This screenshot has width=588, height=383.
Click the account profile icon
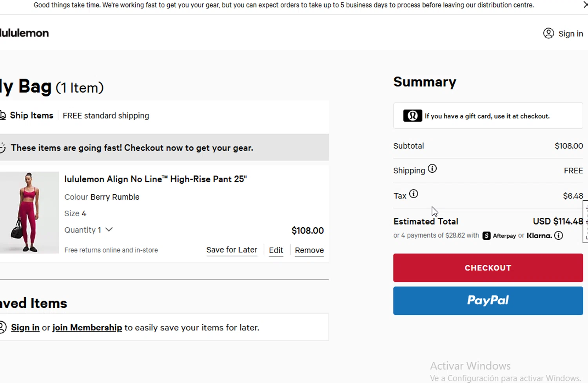(548, 33)
